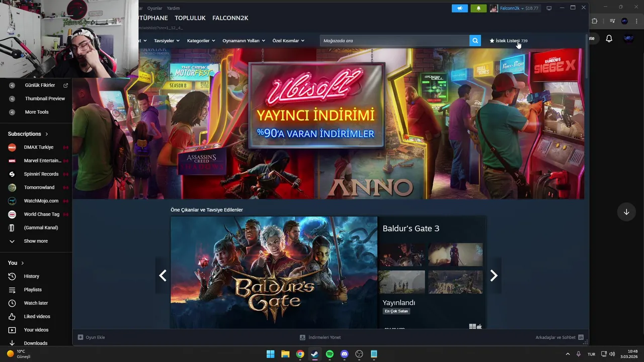This screenshot has height=362, width=644.
Task: Open Chrome three-dot menu
Action: [637, 21]
